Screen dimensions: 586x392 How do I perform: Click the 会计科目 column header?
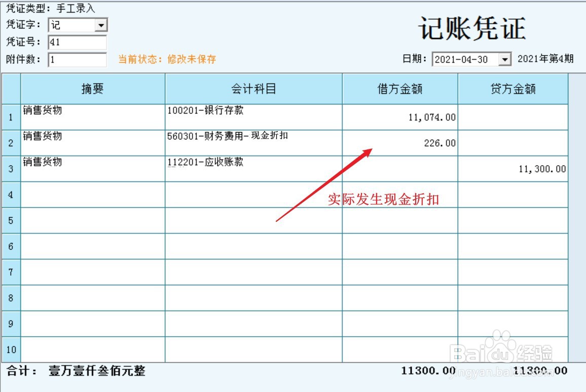click(x=253, y=89)
